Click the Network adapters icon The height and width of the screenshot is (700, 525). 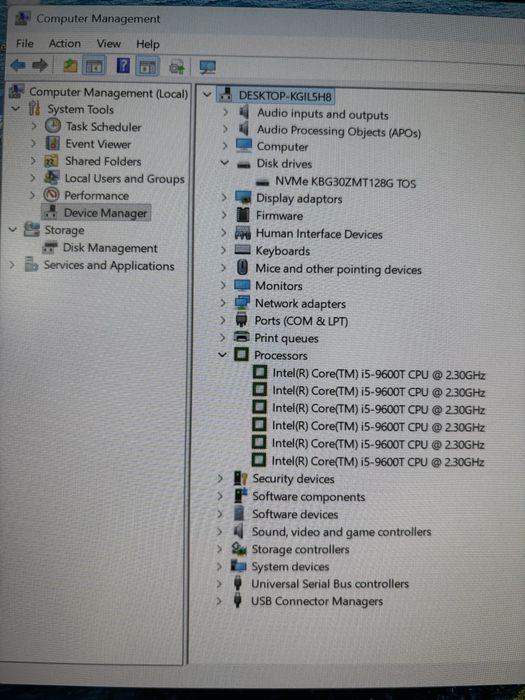[242, 303]
